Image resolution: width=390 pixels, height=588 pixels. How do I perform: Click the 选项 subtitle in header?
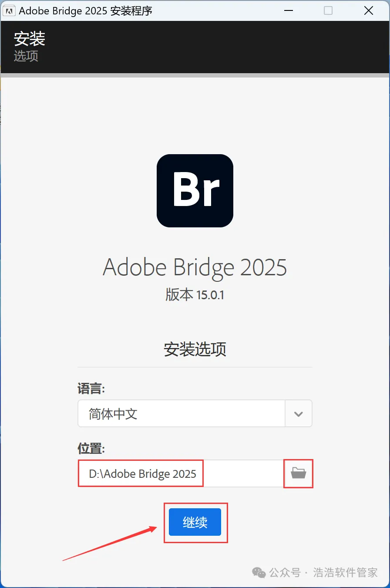[x=26, y=56]
